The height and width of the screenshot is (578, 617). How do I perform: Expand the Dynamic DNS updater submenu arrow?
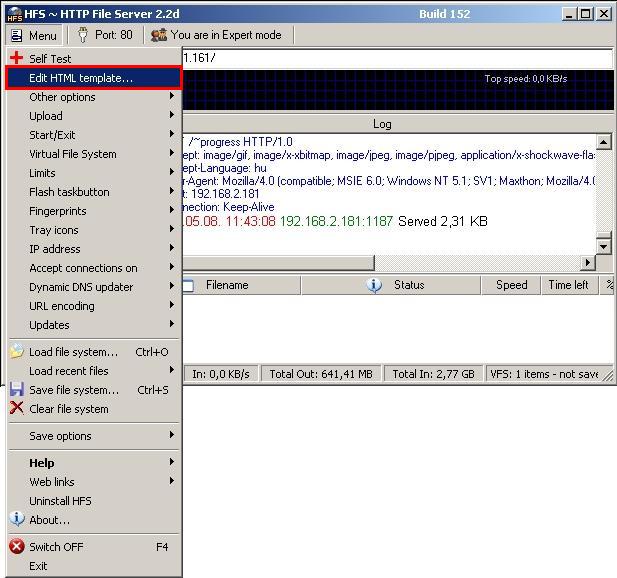click(x=172, y=286)
